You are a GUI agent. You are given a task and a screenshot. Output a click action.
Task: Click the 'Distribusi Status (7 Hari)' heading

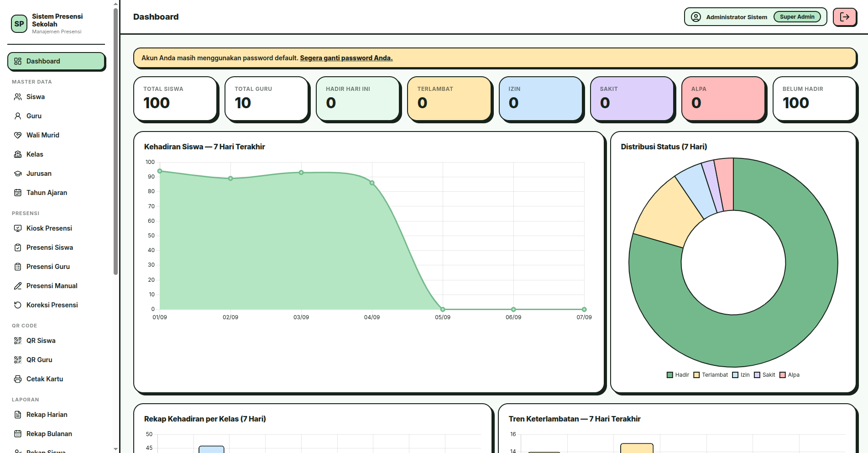point(664,147)
